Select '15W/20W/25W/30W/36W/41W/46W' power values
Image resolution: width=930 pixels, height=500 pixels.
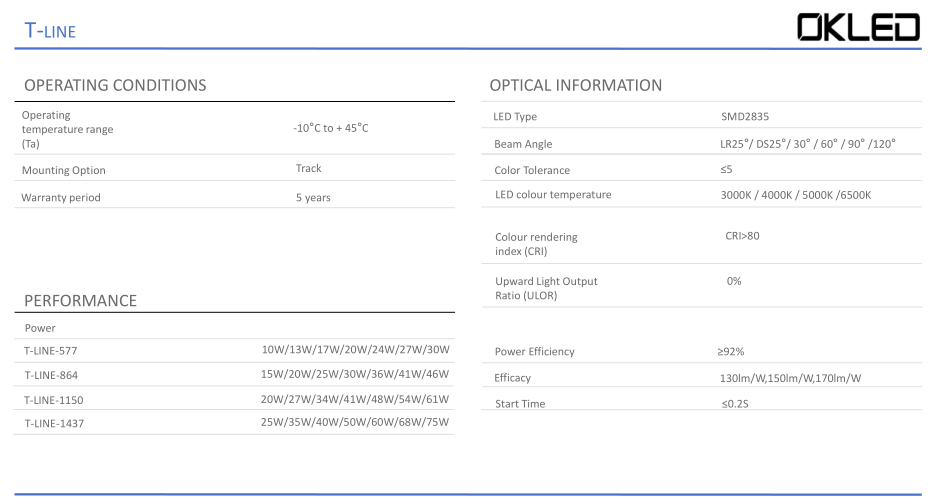(x=355, y=374)
